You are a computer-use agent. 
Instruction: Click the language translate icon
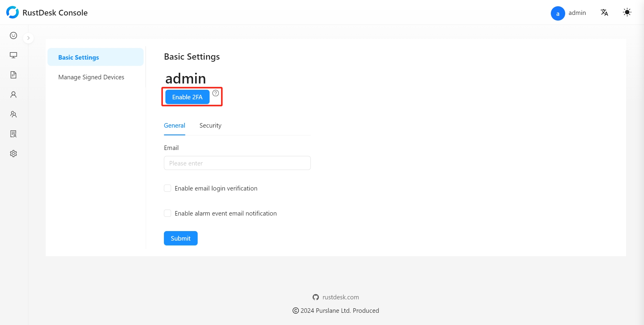[x=604, y=13]
